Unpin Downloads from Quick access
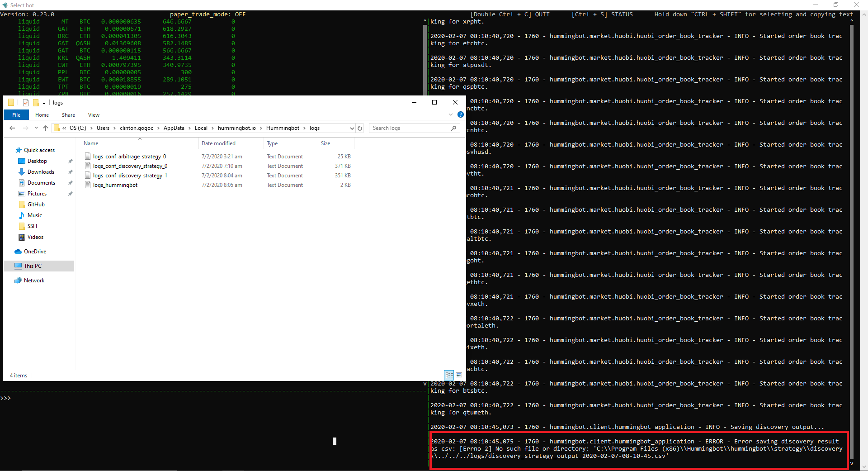 (x=71, y=171)
